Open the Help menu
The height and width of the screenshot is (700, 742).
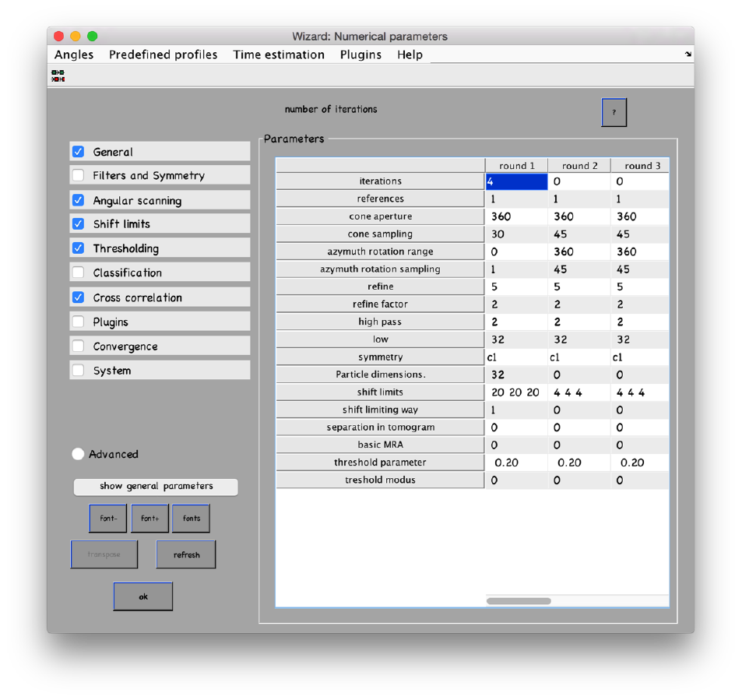click(x=410, y=55)
